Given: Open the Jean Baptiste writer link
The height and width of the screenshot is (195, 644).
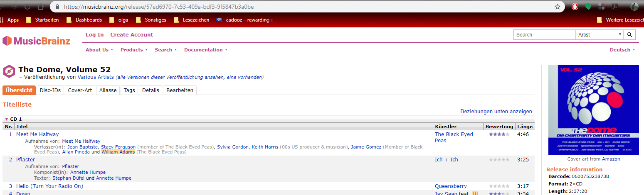Looking at the screenshot, I should pos(83,147).
